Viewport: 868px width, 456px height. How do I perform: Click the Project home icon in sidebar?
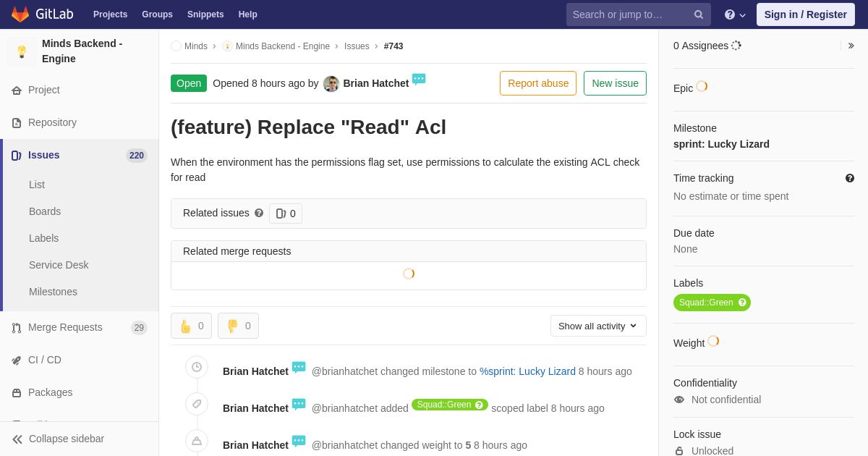[17, 90]
